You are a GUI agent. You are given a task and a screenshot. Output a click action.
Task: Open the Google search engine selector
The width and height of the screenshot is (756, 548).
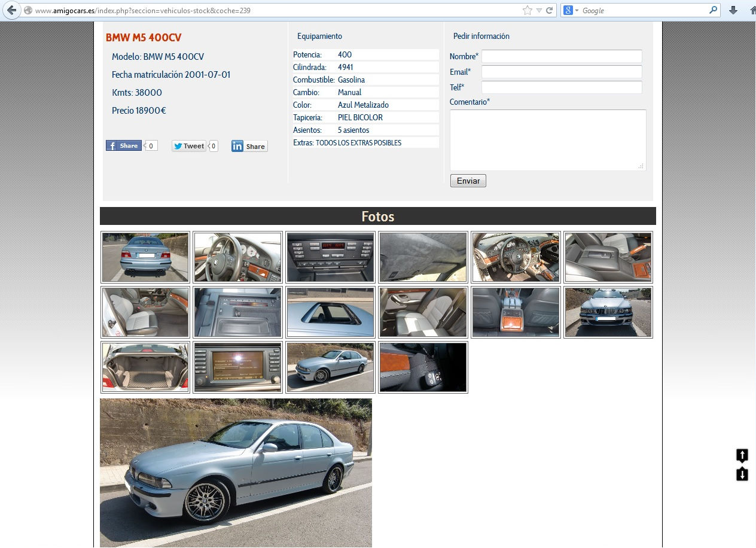point(571,10)
